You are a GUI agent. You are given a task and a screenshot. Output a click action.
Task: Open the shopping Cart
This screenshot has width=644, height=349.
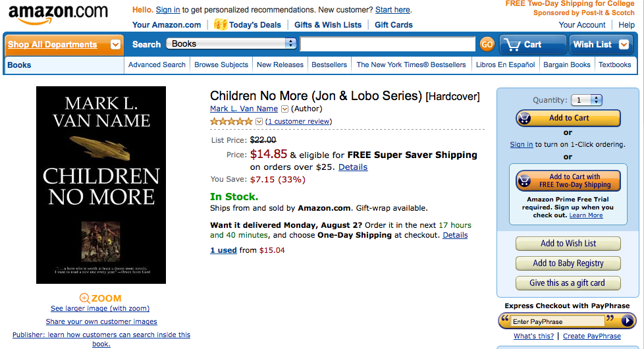tap(532, 44)
